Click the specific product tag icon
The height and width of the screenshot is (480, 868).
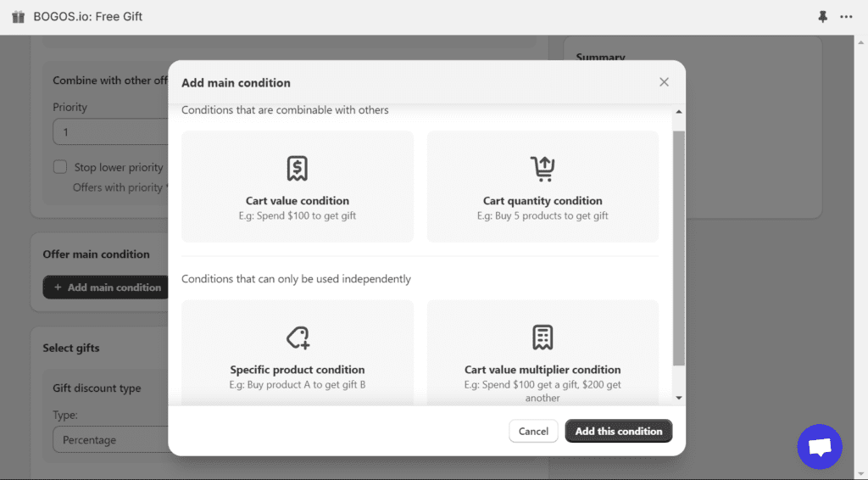pos(298,338)
